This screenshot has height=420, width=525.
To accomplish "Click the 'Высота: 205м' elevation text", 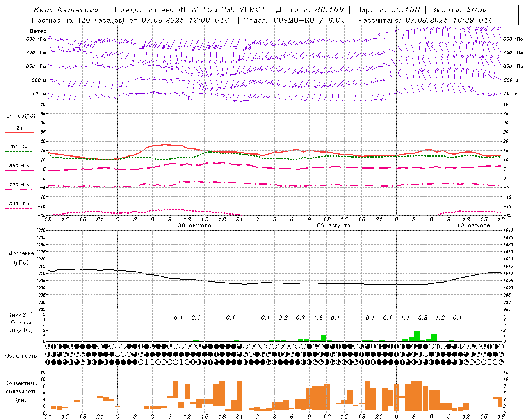I will click(x=459, y=10).
